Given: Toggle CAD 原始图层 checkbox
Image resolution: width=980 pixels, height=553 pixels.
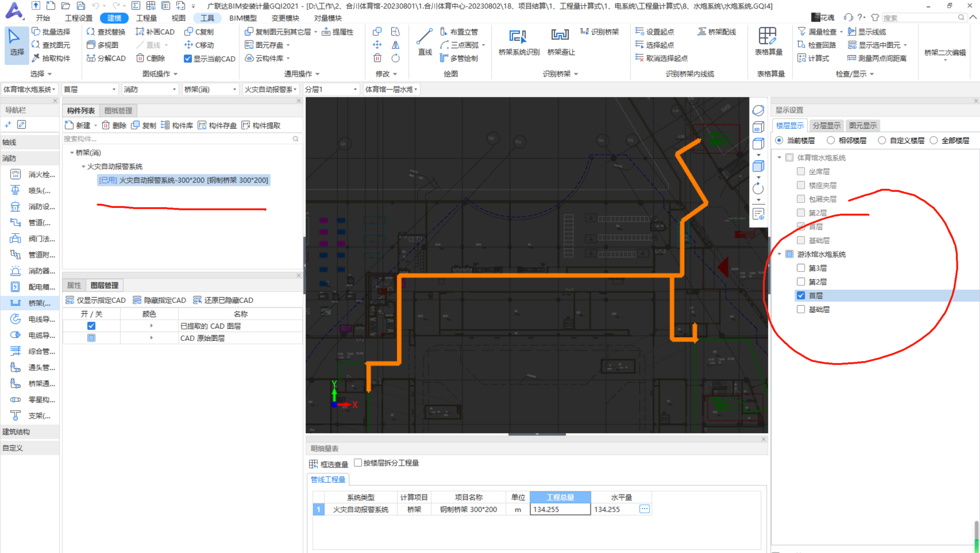Looking at the screenshot, I should point(91,338).
